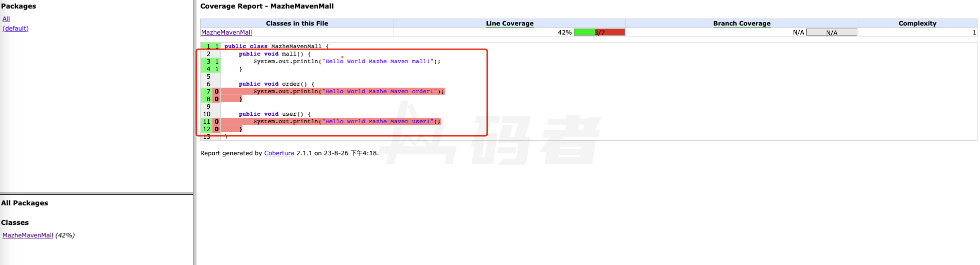Open the All packages link
Screen dimensions: 980x265
click(x=6, y=19)
